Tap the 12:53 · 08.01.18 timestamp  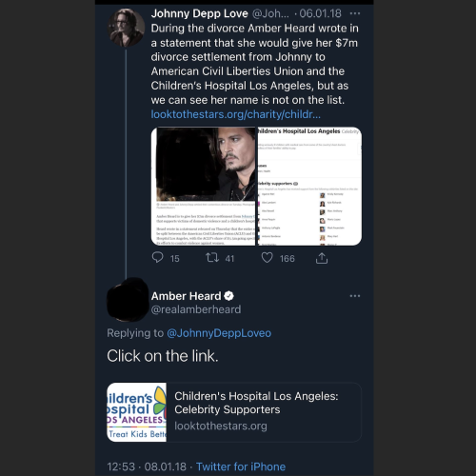click(x=147, y=466)
